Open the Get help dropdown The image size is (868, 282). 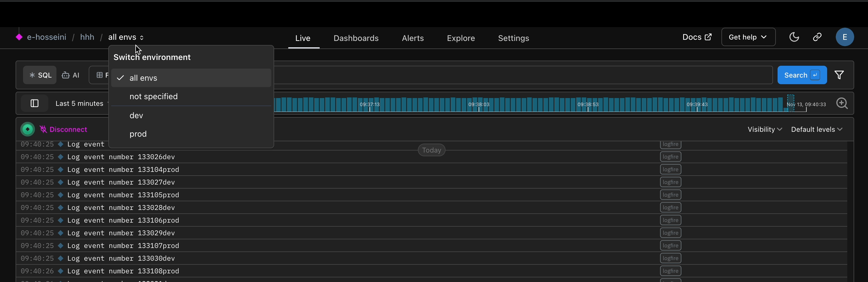[x=748, y=37]
